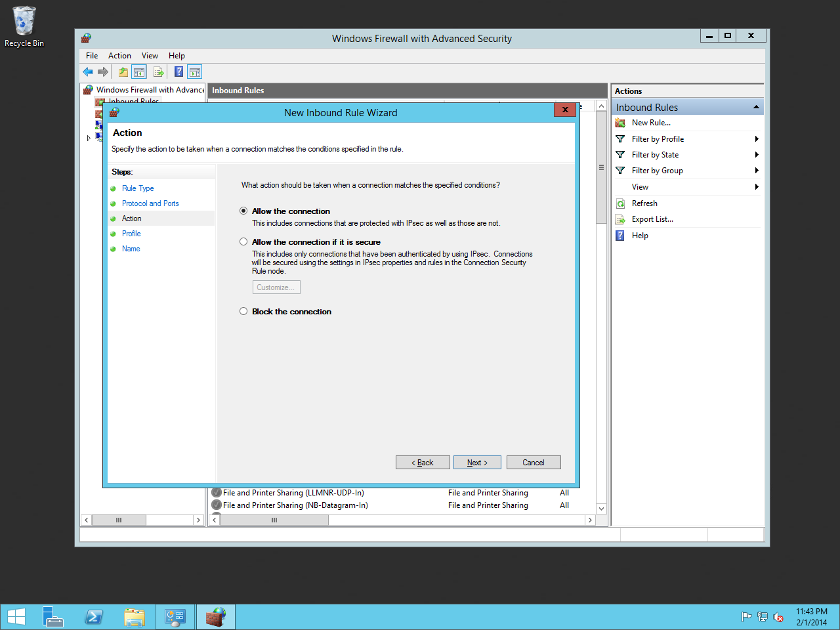The height and width of the screenshot is (630, 840).
Task: Go to the Protocol and Ports step
Action: [150, 203]
